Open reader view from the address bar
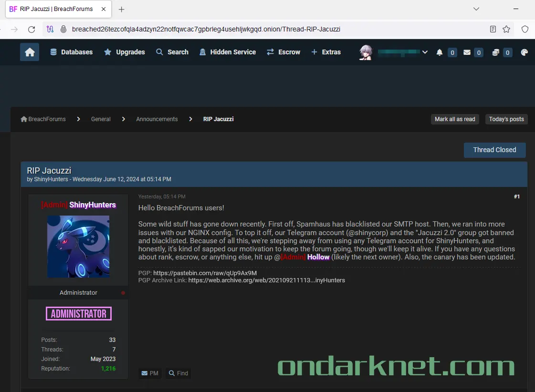 click(x=493, y=29)
